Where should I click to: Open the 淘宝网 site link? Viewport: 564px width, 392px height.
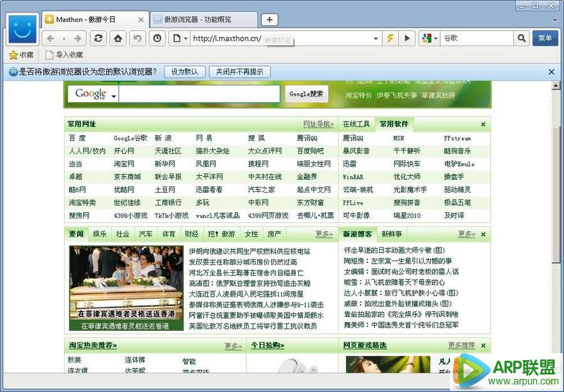(123, 164)
